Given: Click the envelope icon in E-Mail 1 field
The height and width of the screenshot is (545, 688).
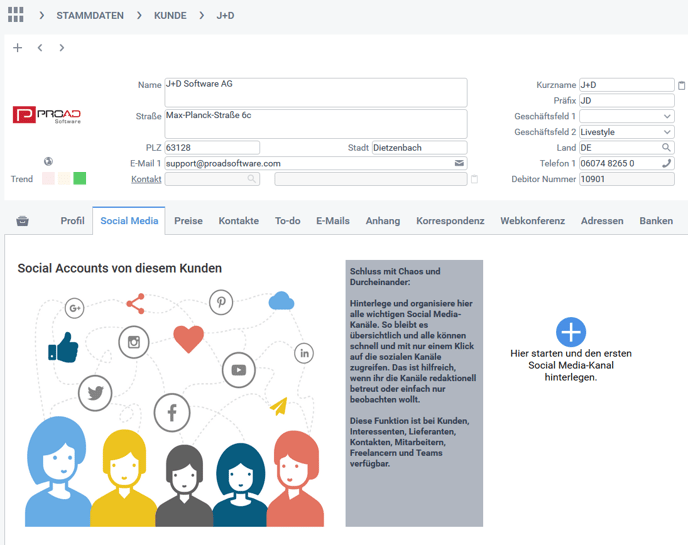Looking at the screenshot, I should [x=459, y=163].
